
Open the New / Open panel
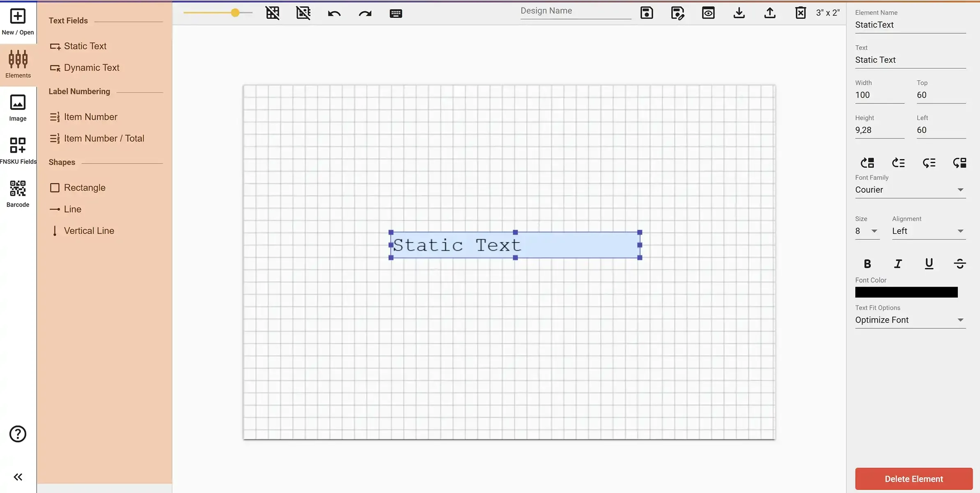click(18, 22)
